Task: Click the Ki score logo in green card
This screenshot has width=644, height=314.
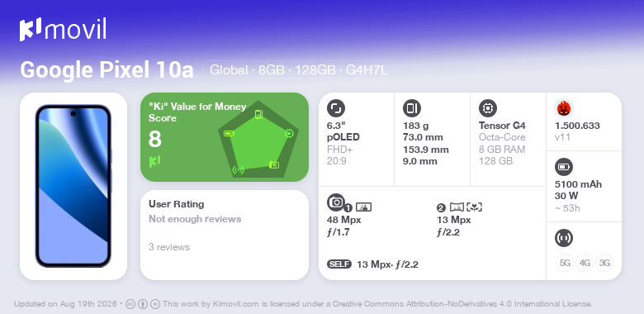Action: (154, 161)
